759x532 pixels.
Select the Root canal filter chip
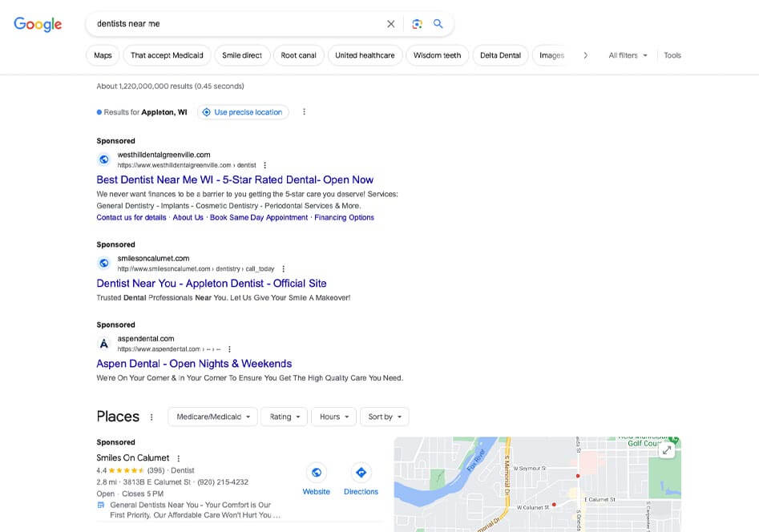click(298, 55)
